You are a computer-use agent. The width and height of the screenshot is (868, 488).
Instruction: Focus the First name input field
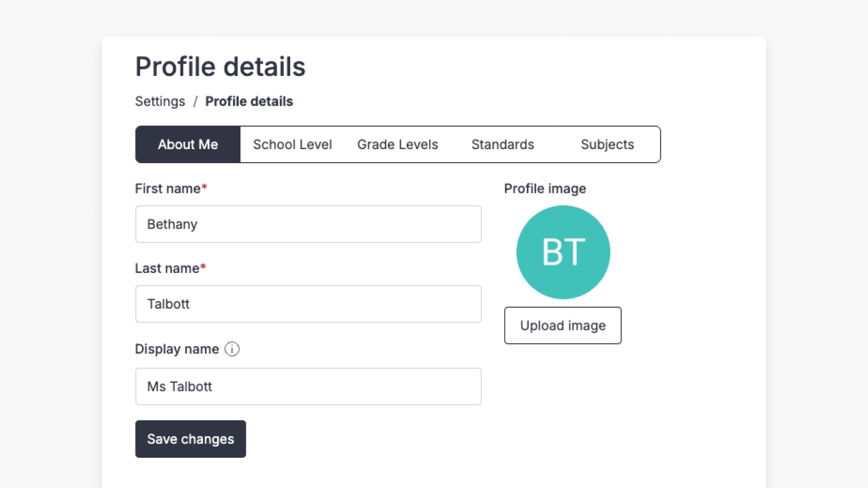coord(308,225)
